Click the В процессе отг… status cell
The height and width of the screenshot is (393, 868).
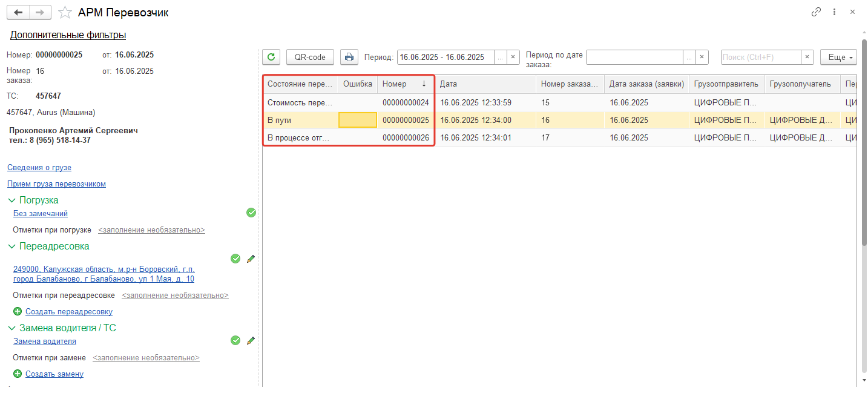[x=300, y=137]
